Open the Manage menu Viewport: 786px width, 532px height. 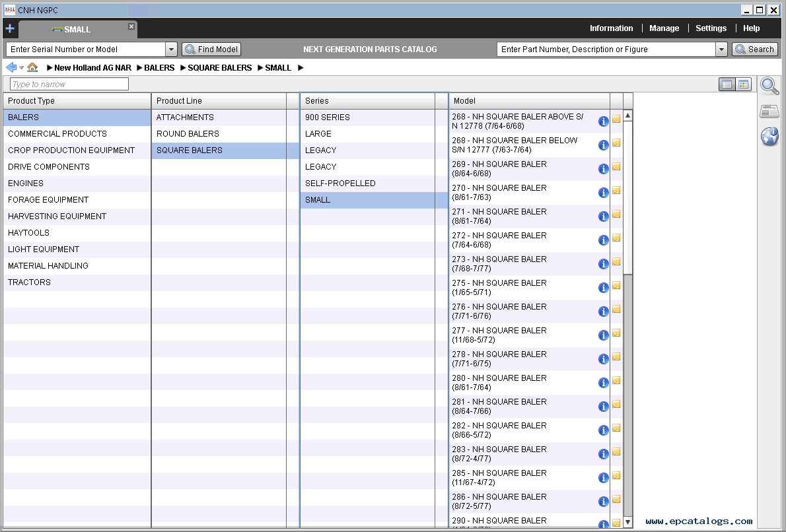point(664,28)
